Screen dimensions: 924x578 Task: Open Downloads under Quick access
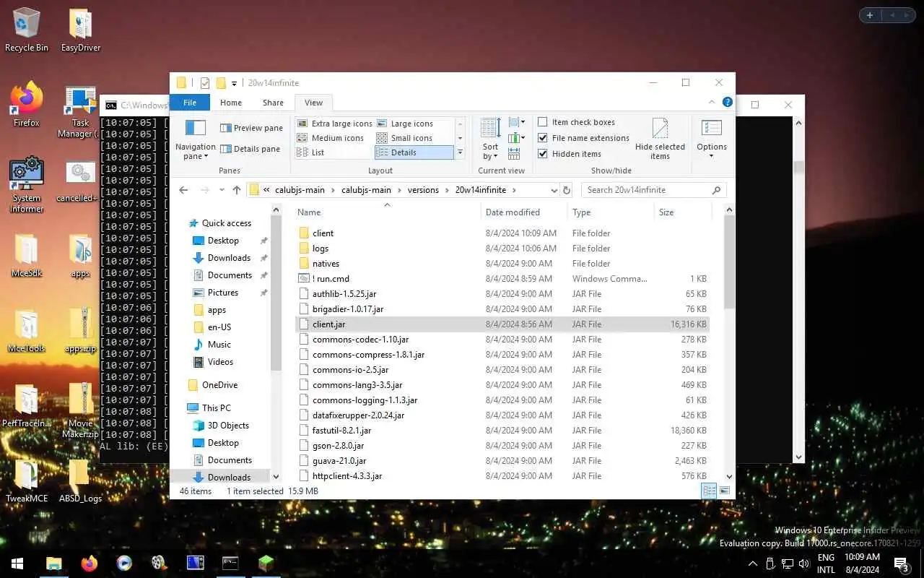[229, 258]
